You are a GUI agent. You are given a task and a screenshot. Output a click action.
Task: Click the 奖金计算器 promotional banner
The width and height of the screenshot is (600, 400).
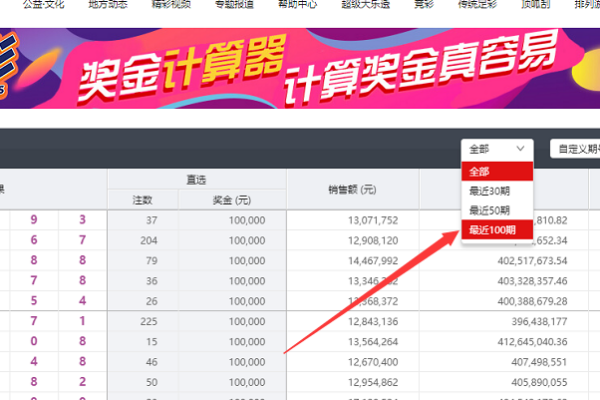tap(300, 70)
